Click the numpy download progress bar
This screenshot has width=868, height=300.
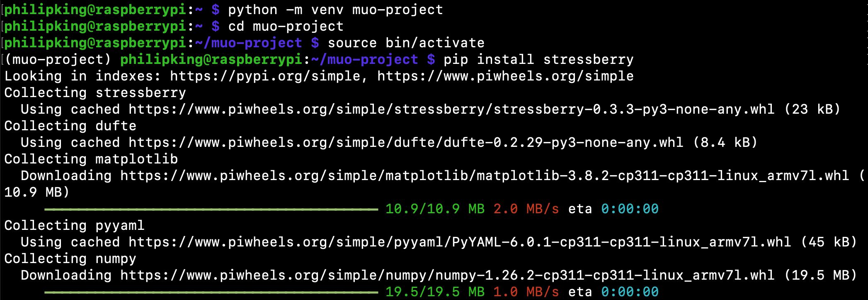click(211, 293)
